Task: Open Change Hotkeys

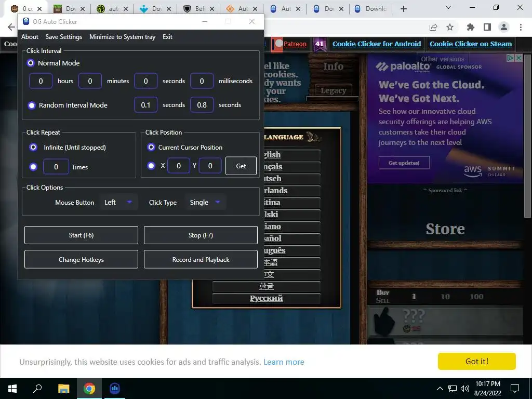Action: pos(81,260)
